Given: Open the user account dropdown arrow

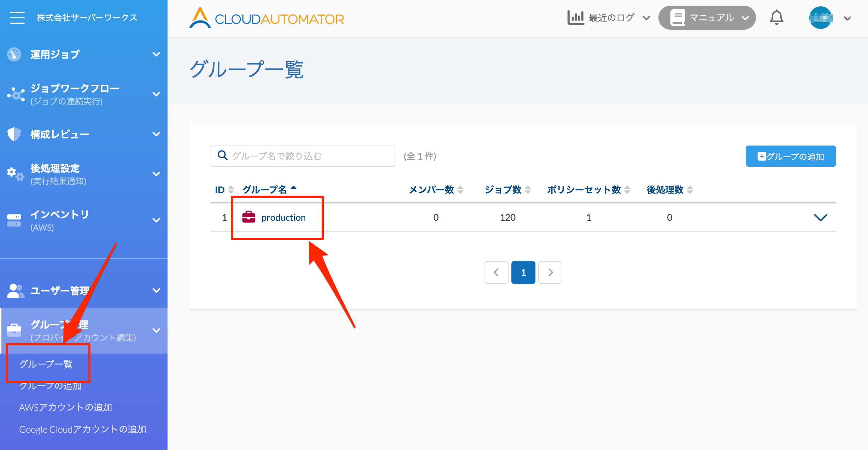Looking at the screenshot, I should coord(847,18).
